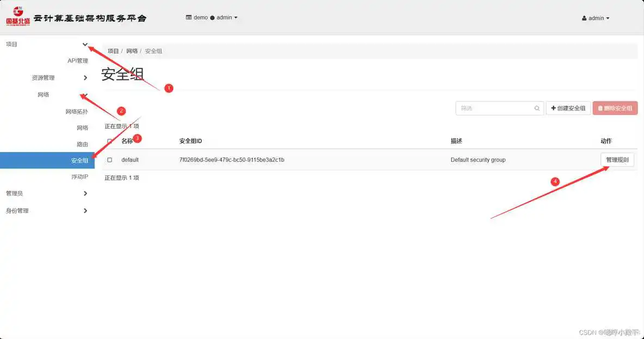Click the 管理规则 button for default group

point(617,160)
